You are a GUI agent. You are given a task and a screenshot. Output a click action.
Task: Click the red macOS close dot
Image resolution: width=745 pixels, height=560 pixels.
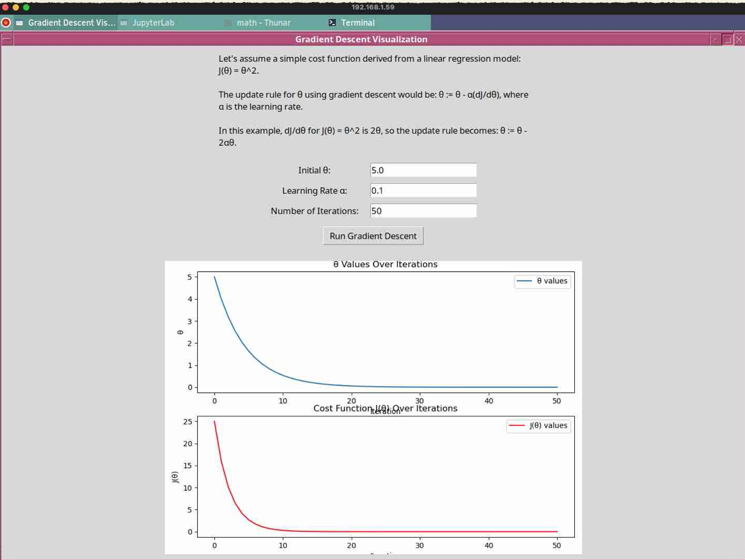(x=5, y=7)
